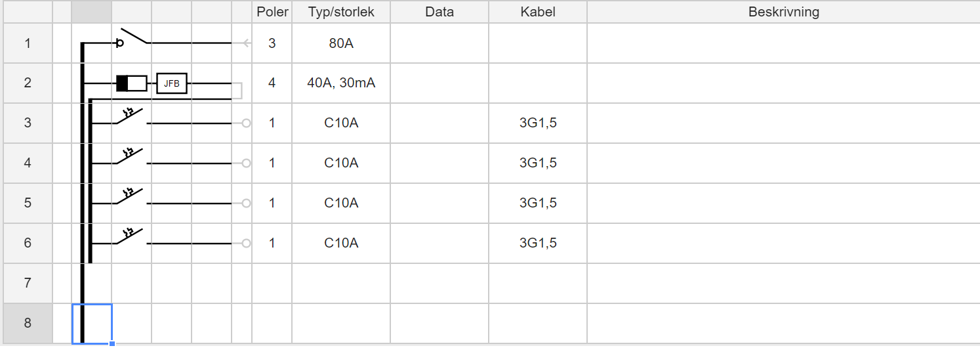The image size is (980, 348).
Task: Click the output terminal circle in row 3
Action: (246, 123)
